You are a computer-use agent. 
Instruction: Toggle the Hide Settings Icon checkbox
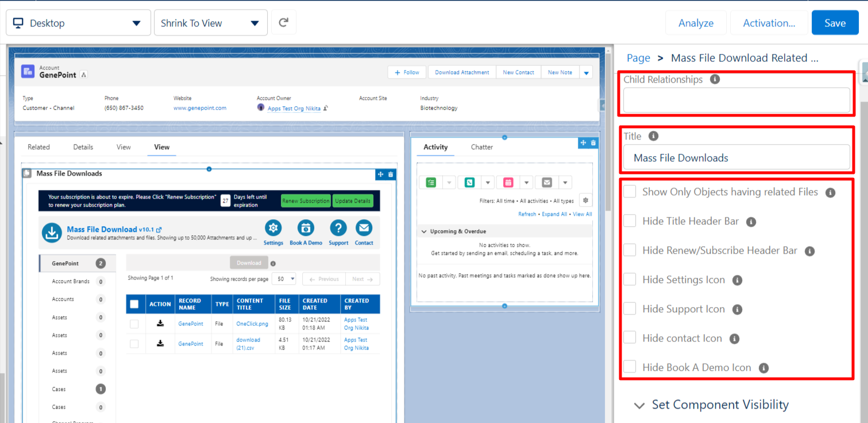coord(630,280)
